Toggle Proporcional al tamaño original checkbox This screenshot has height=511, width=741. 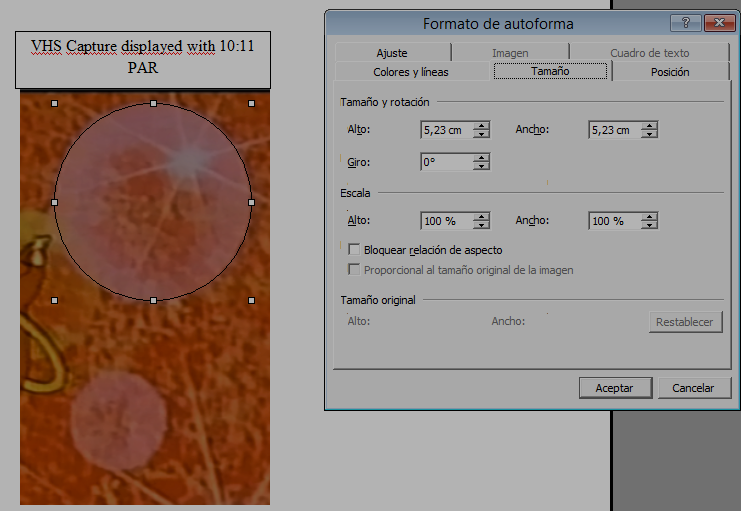[x=353, y=269]
